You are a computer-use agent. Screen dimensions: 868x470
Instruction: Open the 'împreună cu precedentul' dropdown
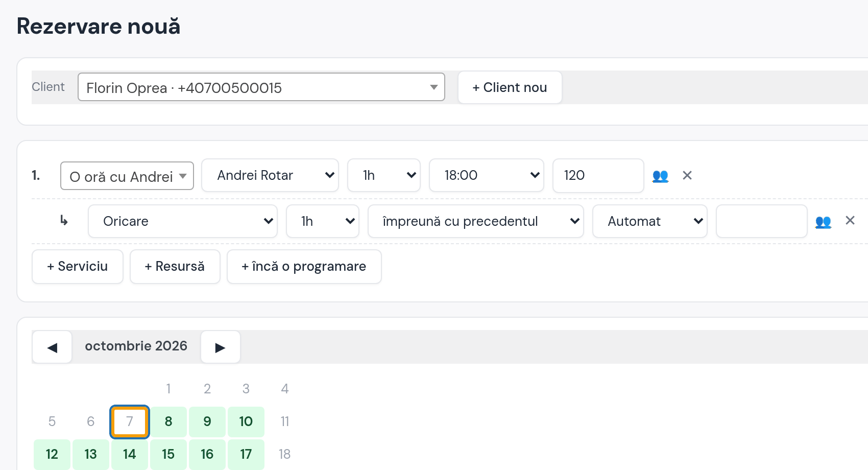[476, 221]
